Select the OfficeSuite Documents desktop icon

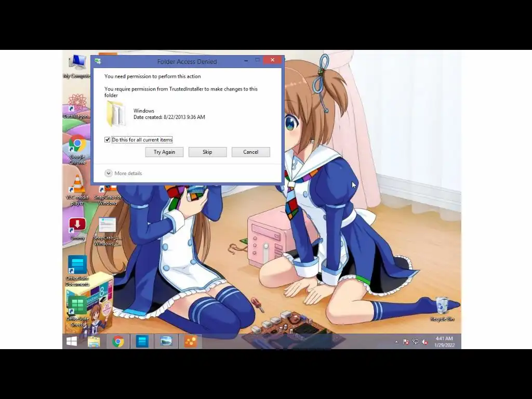(77, 271)
